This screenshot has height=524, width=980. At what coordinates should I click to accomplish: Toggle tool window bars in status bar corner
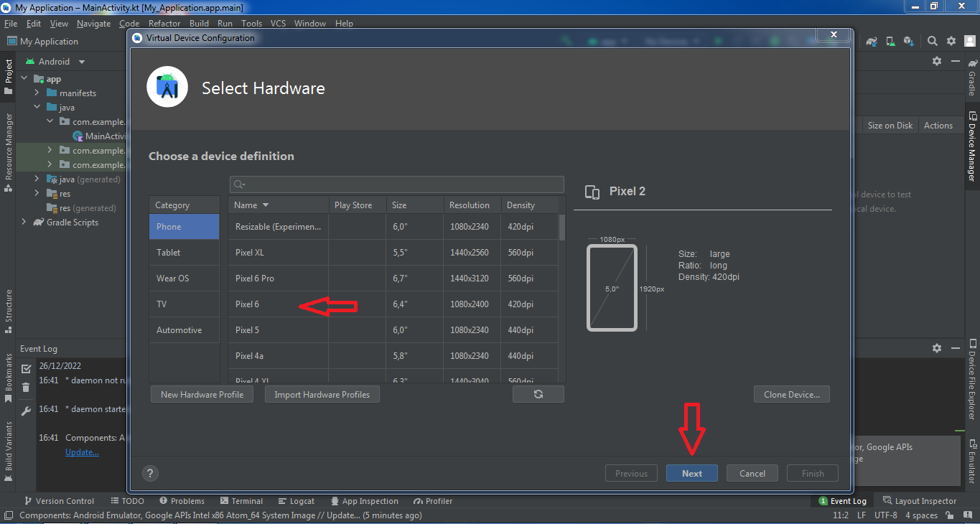click(x=8, y=515)
